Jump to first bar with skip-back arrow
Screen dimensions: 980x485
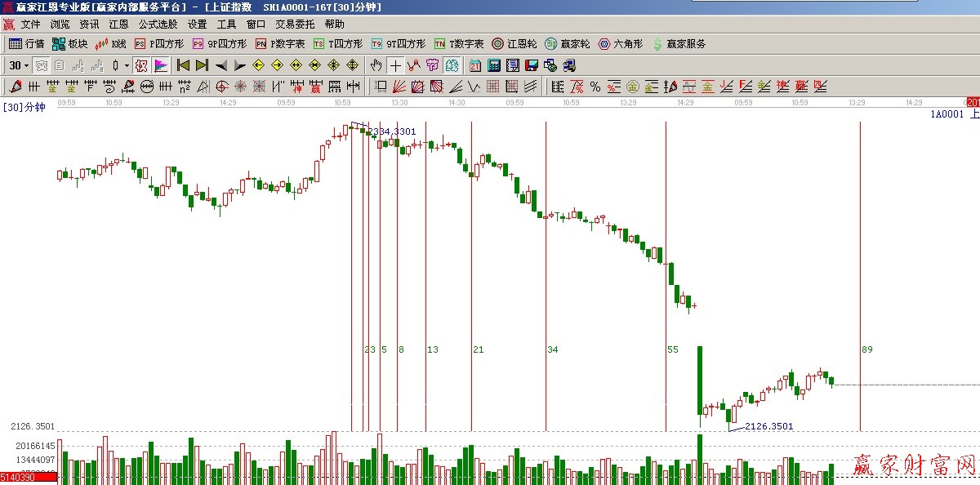tap(184, 65)
